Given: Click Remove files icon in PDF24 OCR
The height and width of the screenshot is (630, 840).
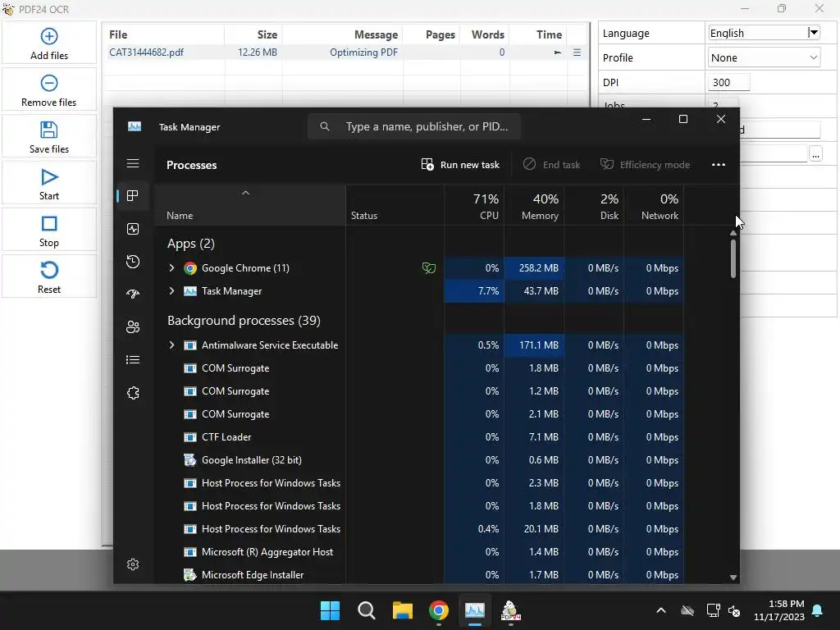Looking at the screenshot, I should click(x=48, y=83).
